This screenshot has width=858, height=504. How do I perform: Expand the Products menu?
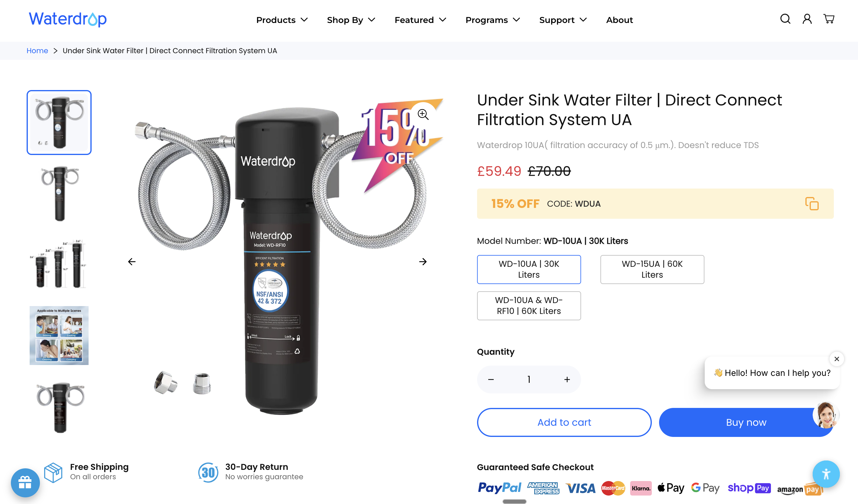[282, 20]
